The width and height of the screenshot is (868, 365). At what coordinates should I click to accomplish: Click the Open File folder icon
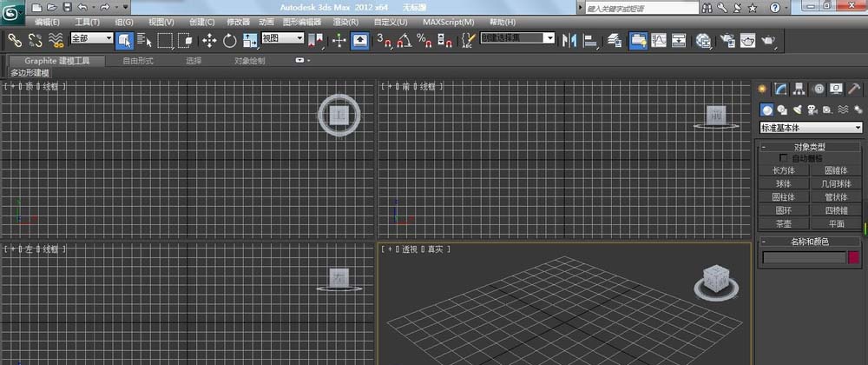(51, 8)
